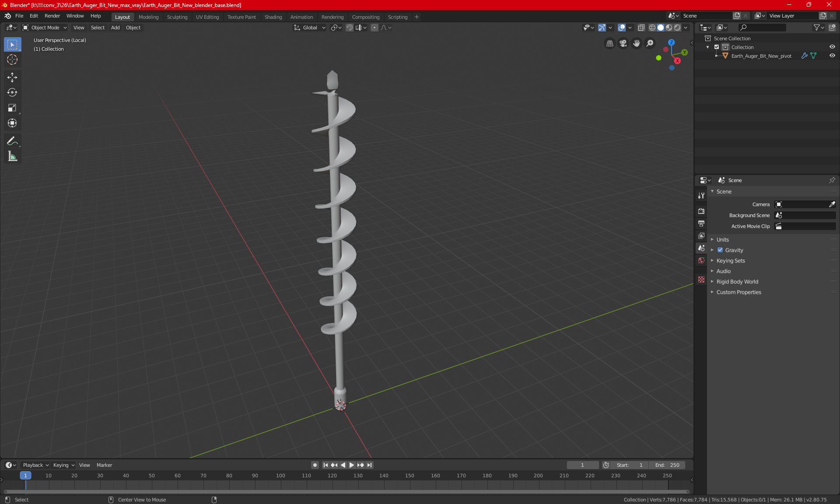Click the camera eyedropper icon

click(832, 204)
